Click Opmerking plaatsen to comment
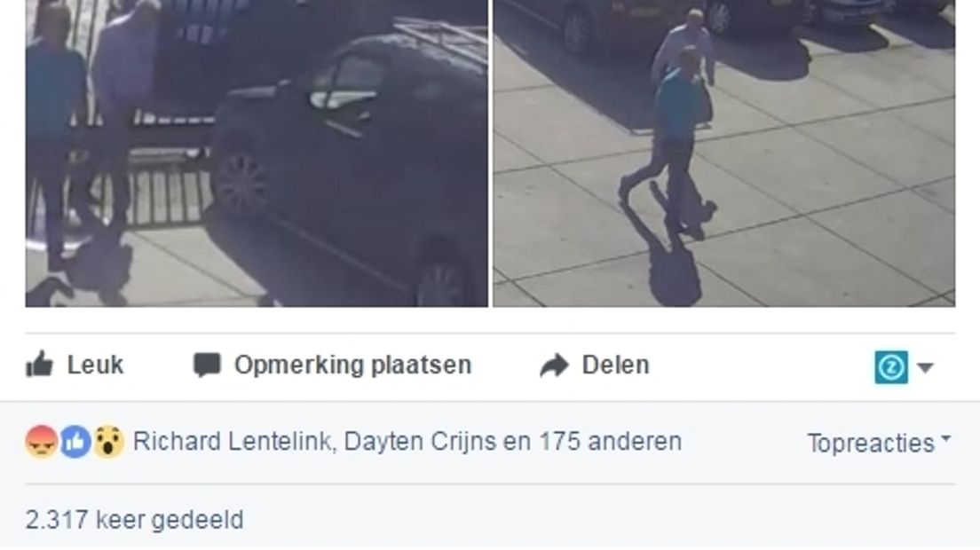The width and height of the screenshot is (980, 550). [352, 365]
